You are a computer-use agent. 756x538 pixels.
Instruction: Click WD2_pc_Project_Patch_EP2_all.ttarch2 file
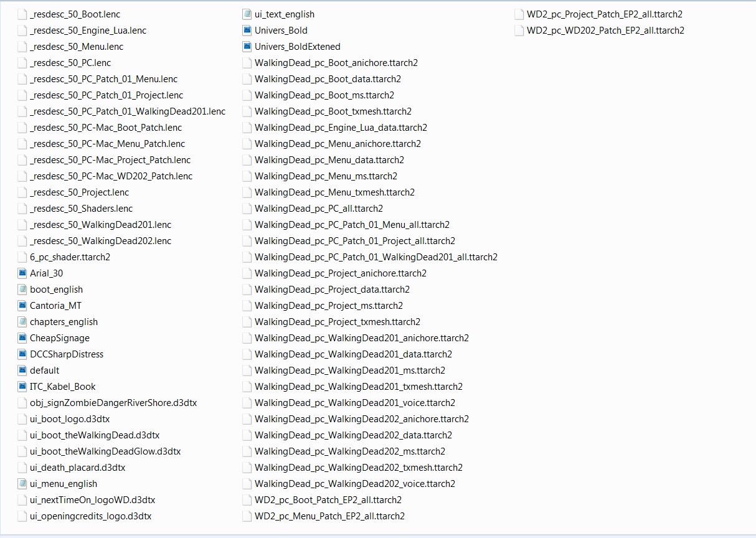604,14
